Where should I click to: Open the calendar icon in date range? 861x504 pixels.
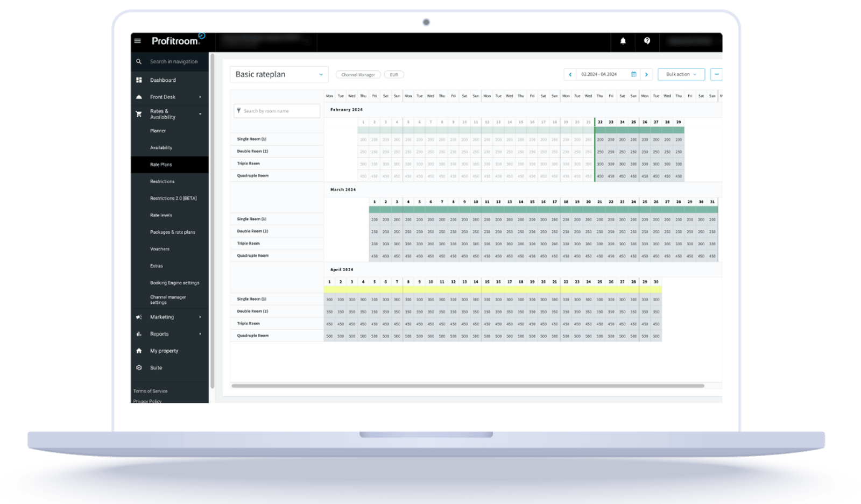[x=633, y=74]
